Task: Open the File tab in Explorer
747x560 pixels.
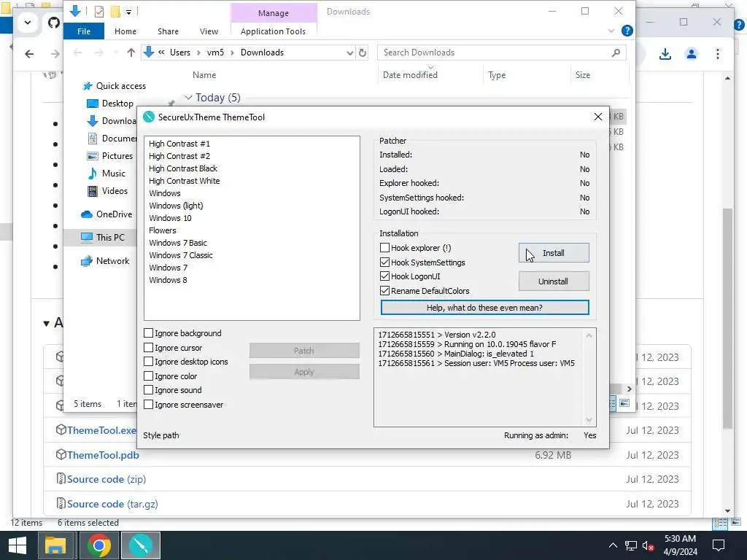Action: click(x=84, y=31)
